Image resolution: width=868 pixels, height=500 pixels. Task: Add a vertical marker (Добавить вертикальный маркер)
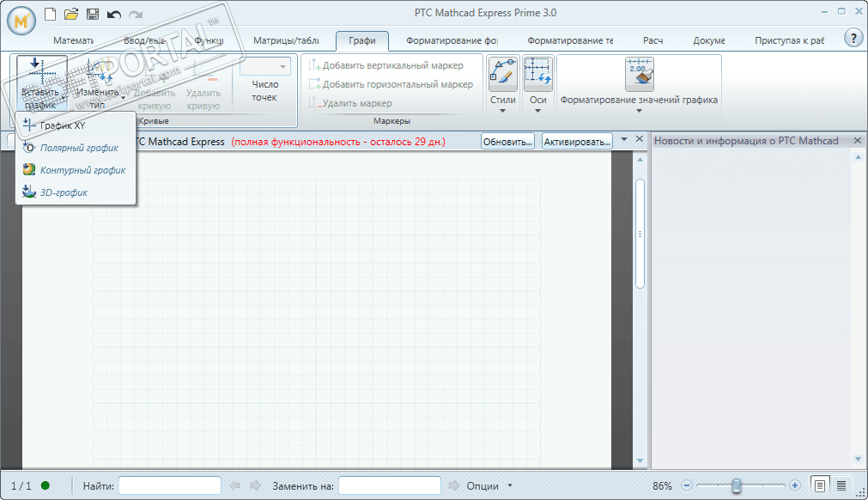[x=385, y=65]
